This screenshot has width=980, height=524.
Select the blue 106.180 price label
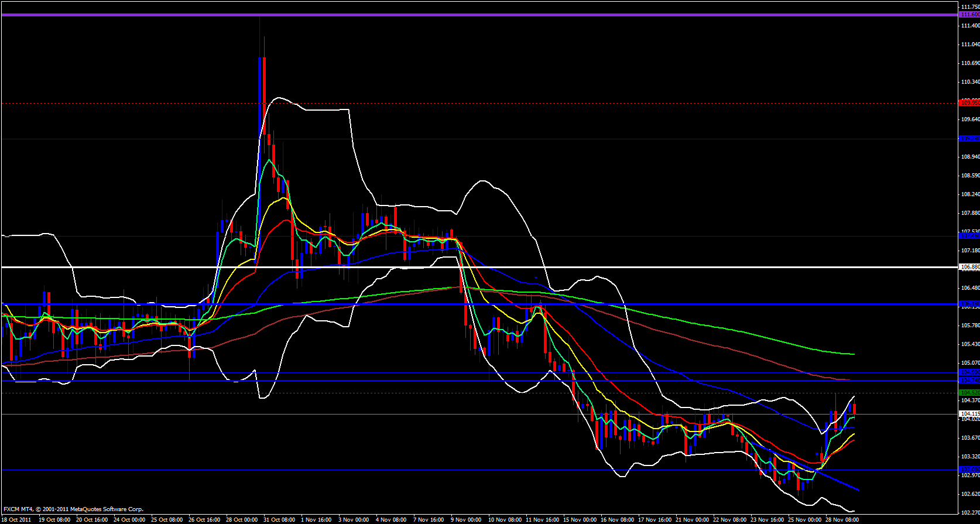tap(969, 304)
